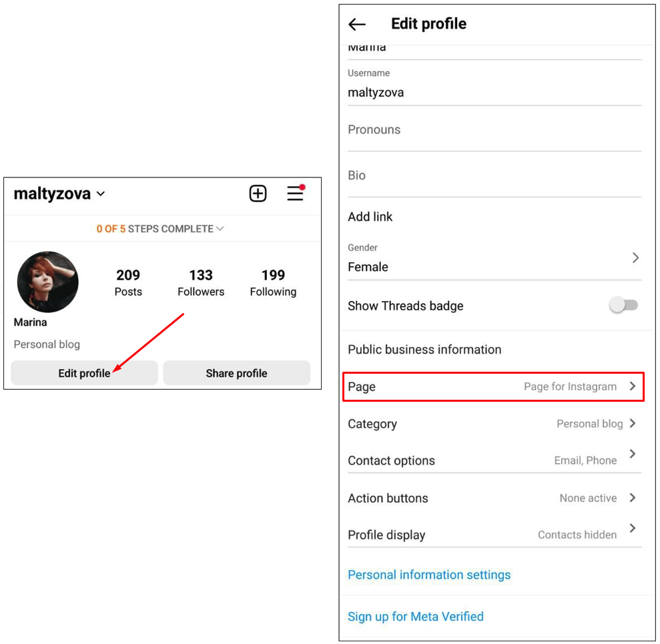Click the Edit profile button
Image resolution: width=660 pixels, height=644 pixels.
84,373
